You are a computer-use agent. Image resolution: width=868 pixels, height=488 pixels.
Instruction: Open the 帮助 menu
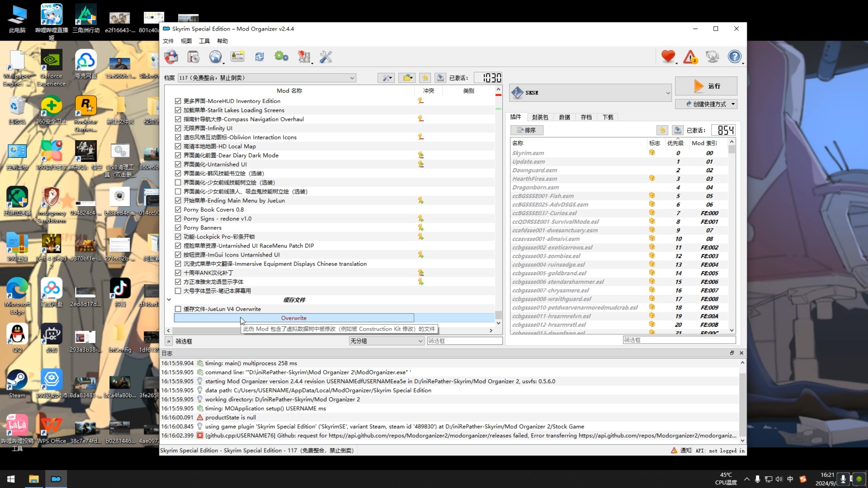pyautogui.click(x=222, y=41)
